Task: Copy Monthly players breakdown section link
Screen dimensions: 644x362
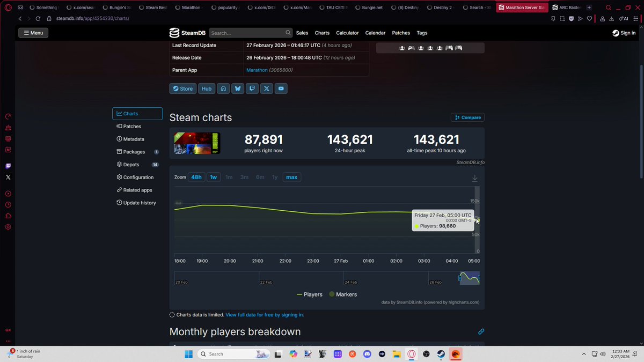Action: (x=481, y=332)
